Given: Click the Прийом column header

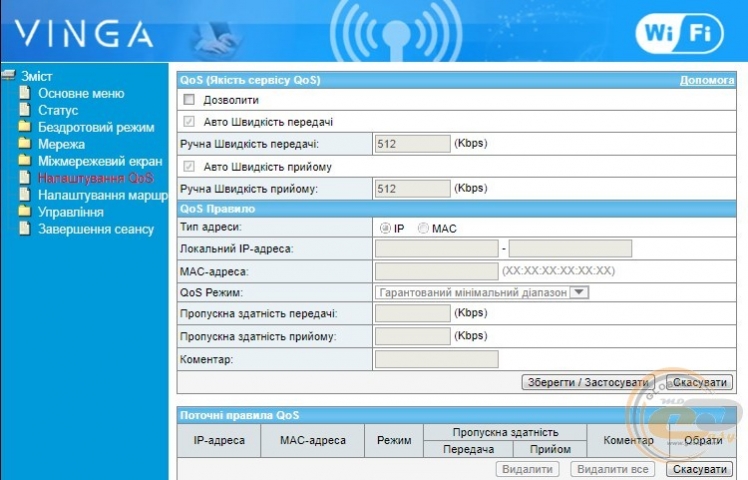Looking at the screenshot, I should pyautogui.click(x=550, y=449).
